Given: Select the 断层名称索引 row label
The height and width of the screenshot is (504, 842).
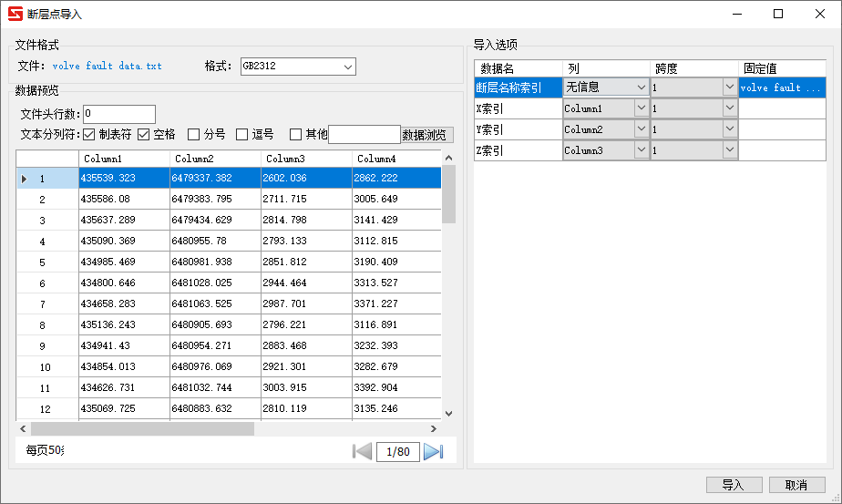Looking at the screenshot, I should click(519, 87).
